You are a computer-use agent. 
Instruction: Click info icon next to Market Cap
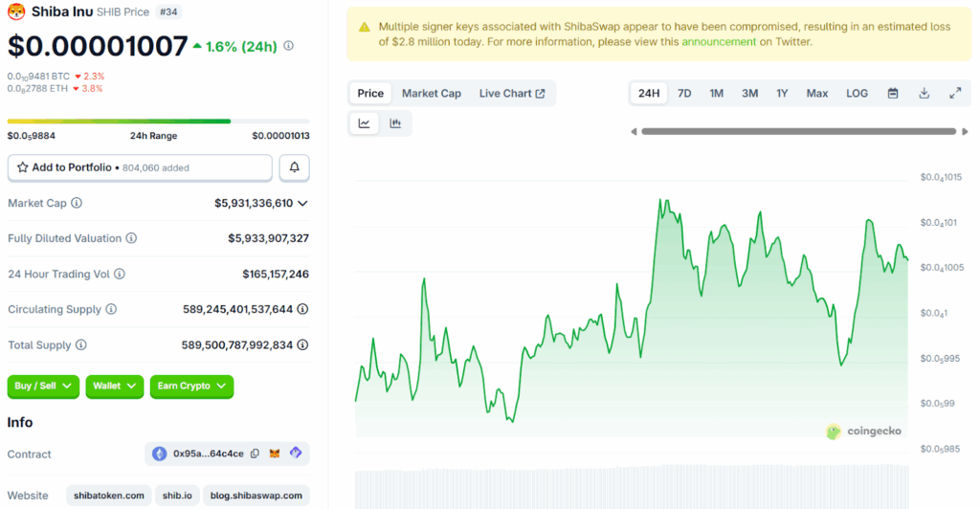(x=77, y=203)
